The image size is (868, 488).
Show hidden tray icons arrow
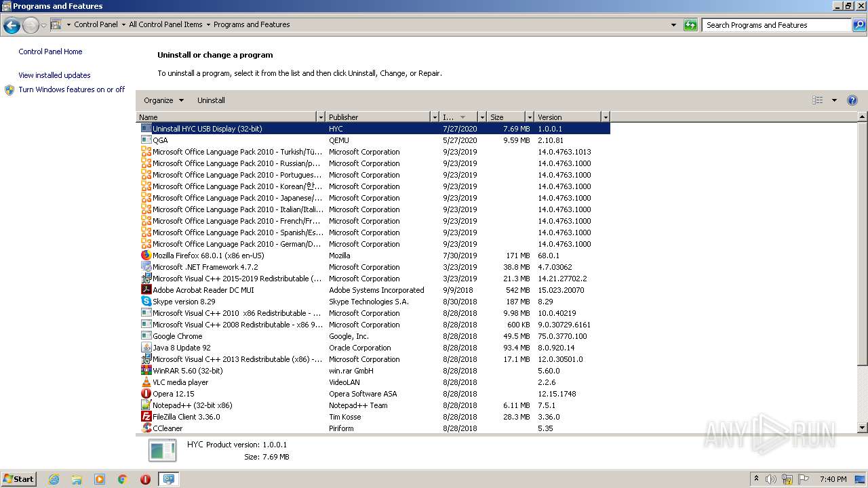756,479
